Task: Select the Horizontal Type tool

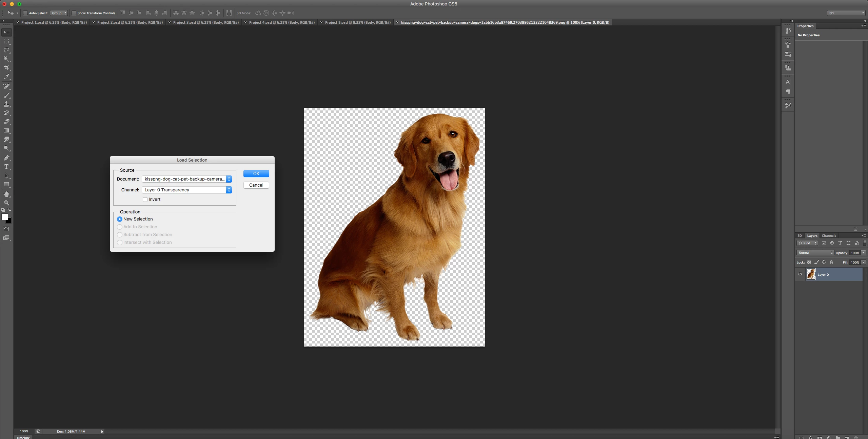Action: (6, 167)
